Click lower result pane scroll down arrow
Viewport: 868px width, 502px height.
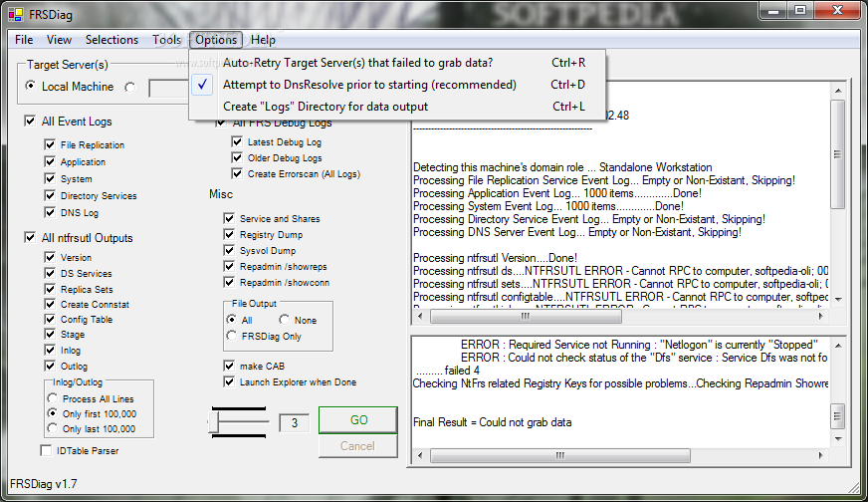(x=838, y=439)
